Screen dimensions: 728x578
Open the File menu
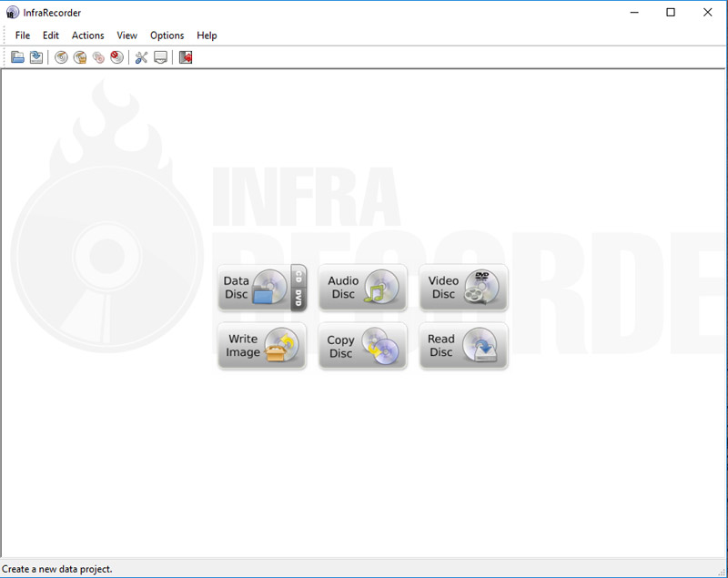point(22,35)
